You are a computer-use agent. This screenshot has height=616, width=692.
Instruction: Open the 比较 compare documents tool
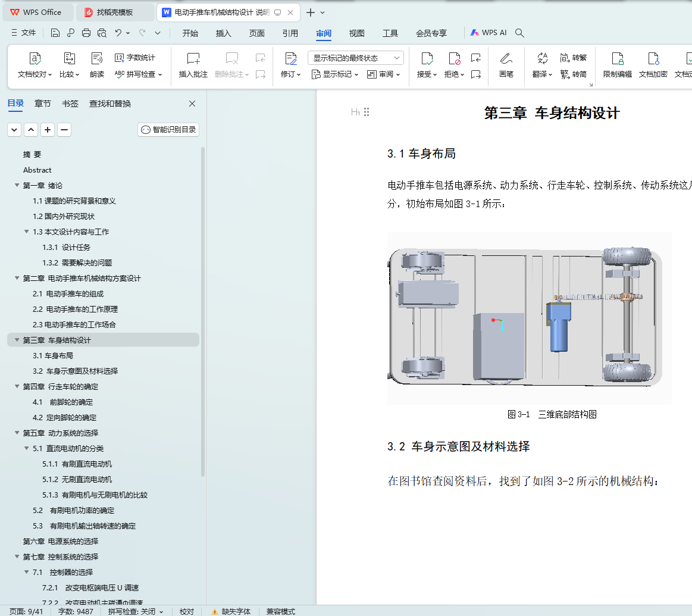click(x=69, y=65)
